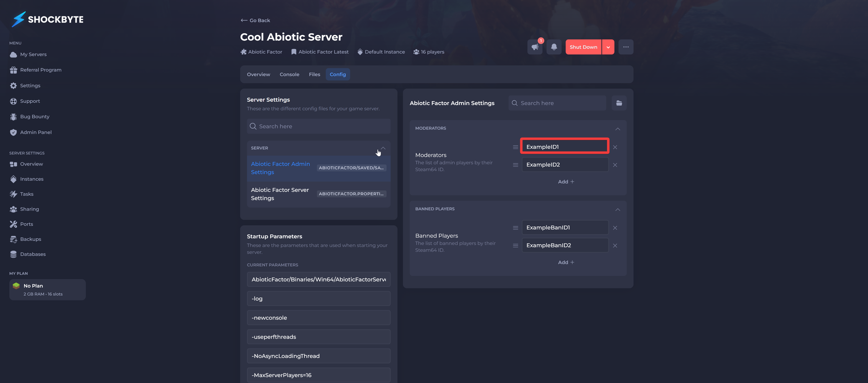The image size is (868, 383).
Task: Click the 16 players tag
Action: click(429, 52)
